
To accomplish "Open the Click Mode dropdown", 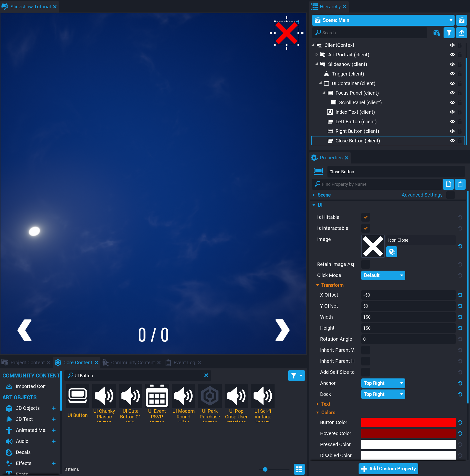I will [x=383, y=275].
